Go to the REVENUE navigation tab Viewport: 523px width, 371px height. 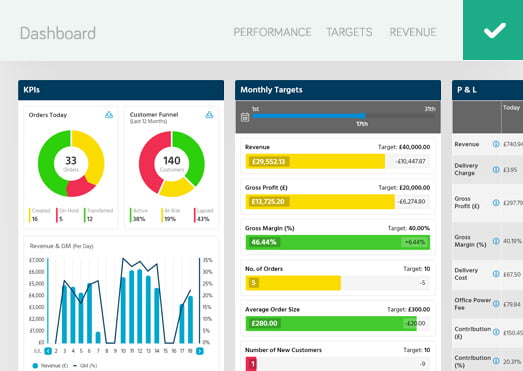413,32
